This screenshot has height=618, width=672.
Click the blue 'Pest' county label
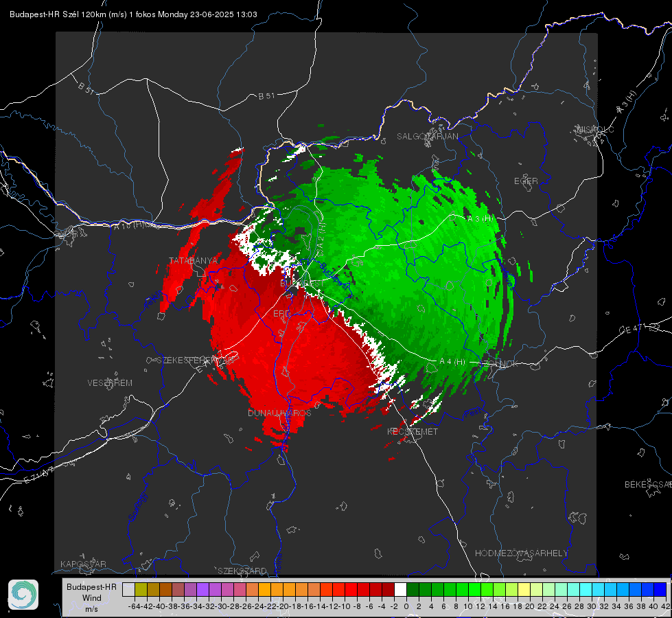tap(472, 413)
